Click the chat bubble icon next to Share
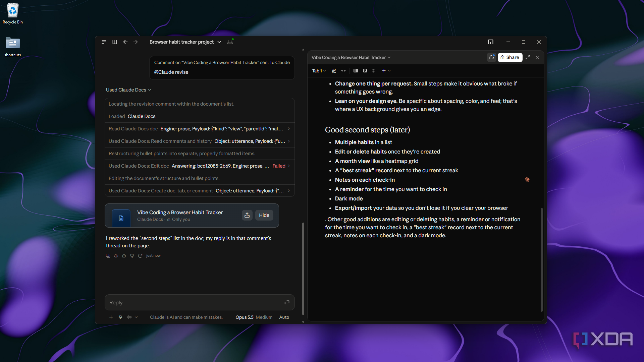 click(x=492, y=57)
